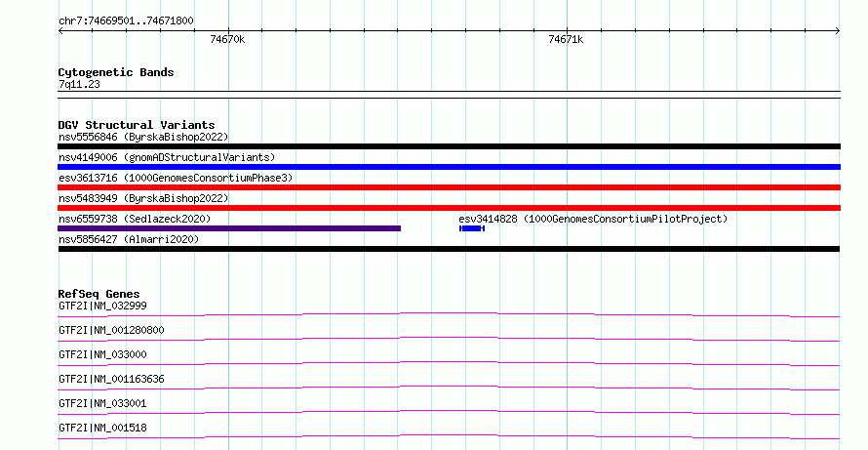This screenshot has height=450, width=868.
Task: Select the GTF2I|NM_033001 transcript label
Action: [102, 403]
